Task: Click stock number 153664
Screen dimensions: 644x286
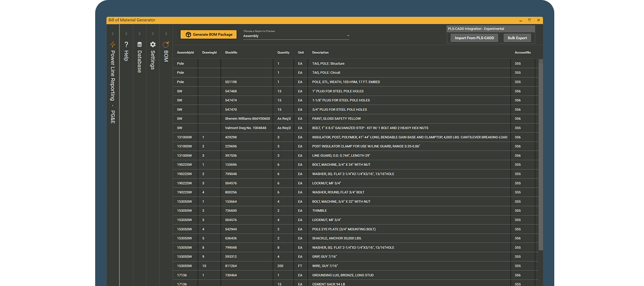Action: point(231,202)
